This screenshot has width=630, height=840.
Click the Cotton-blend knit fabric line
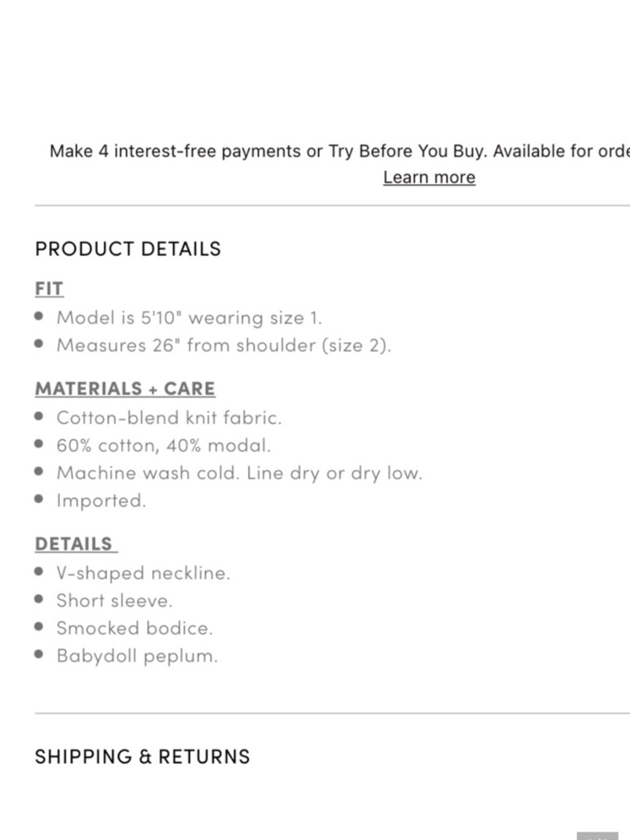pyautogui.click(x=169, y=418)
